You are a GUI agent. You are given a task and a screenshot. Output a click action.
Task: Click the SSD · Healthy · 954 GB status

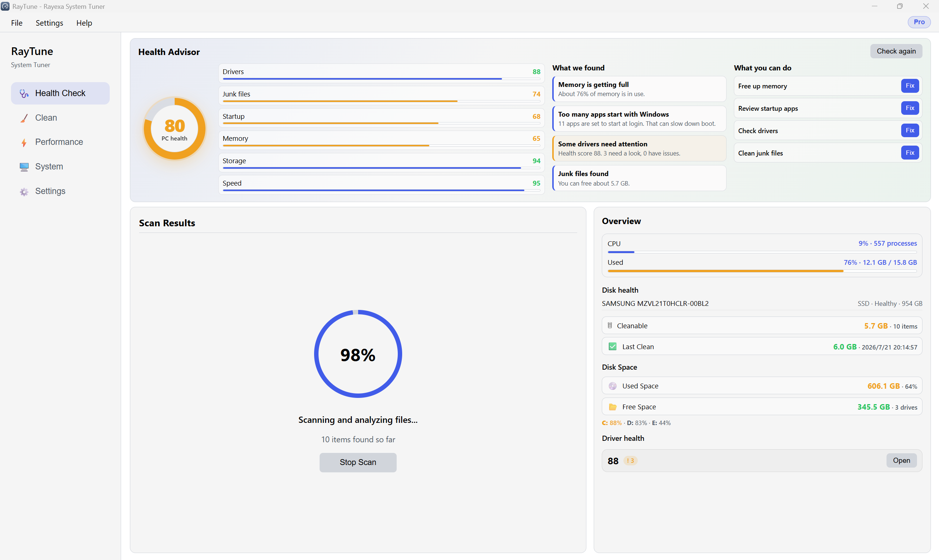pyautogui.click(x=889, y=303)
